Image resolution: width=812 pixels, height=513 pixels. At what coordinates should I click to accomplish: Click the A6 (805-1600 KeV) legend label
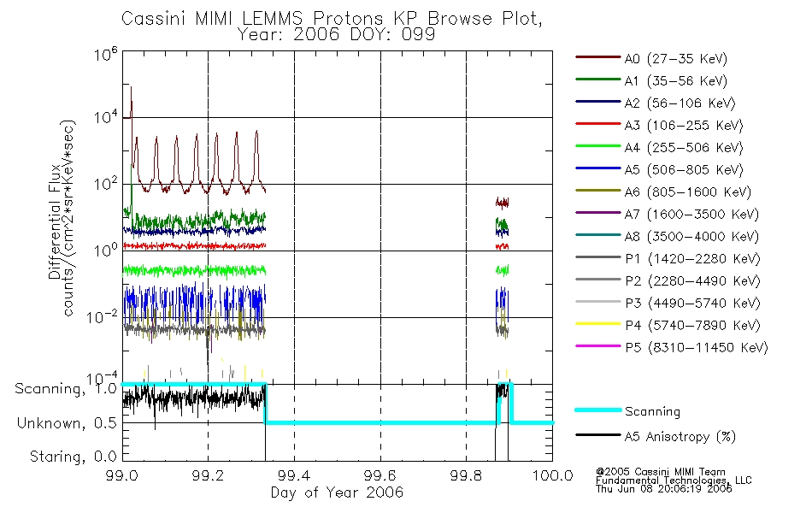coord(687,192)
